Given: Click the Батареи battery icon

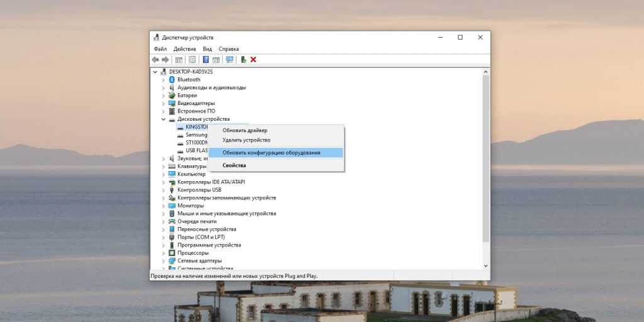Looking at the screenshot, I should (x=172, y=96).
